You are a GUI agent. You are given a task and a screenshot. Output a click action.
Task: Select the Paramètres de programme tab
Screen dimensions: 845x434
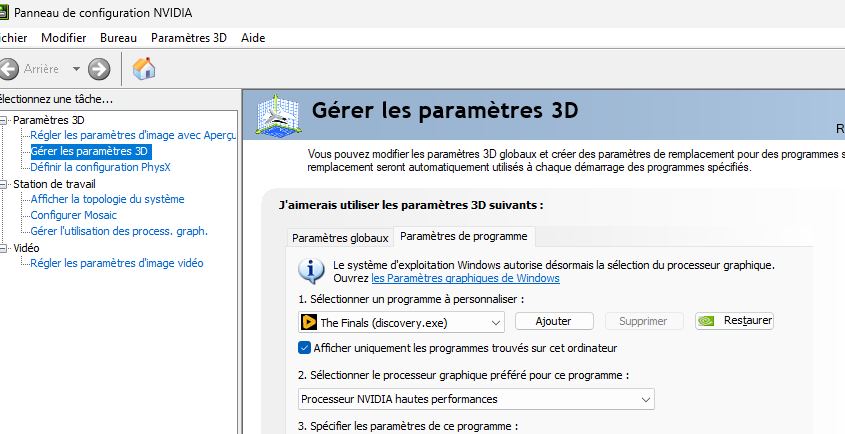(463, 236)
